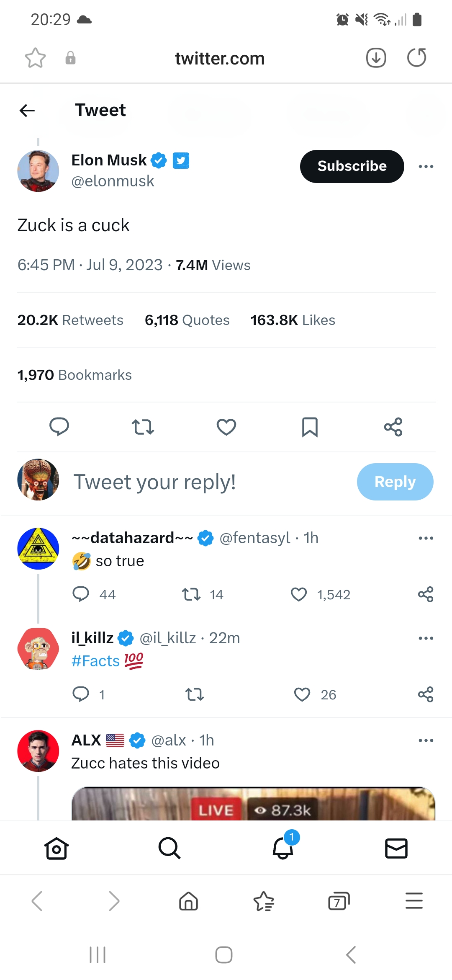Open the more options on datahazard's reply
The image size is (452, 980).
[426, 538]
